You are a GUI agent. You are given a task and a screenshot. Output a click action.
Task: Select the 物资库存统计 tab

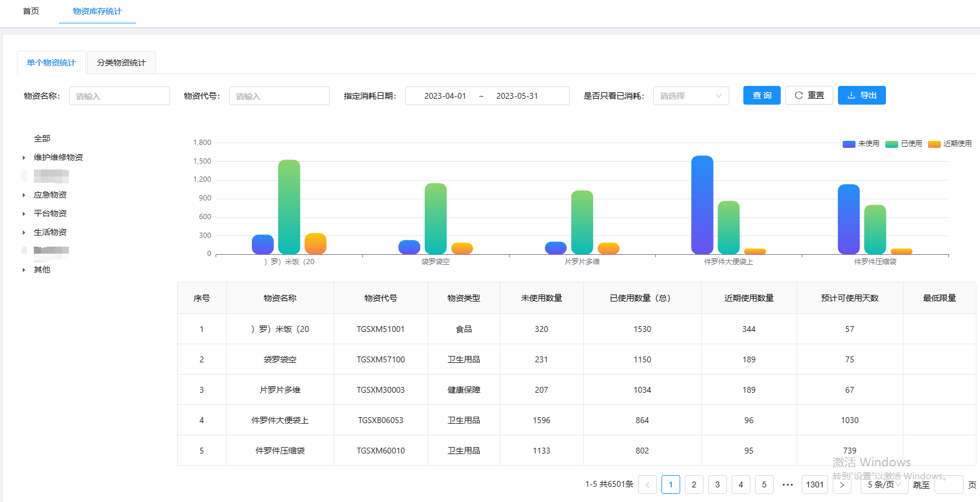[x=98, y=11]
